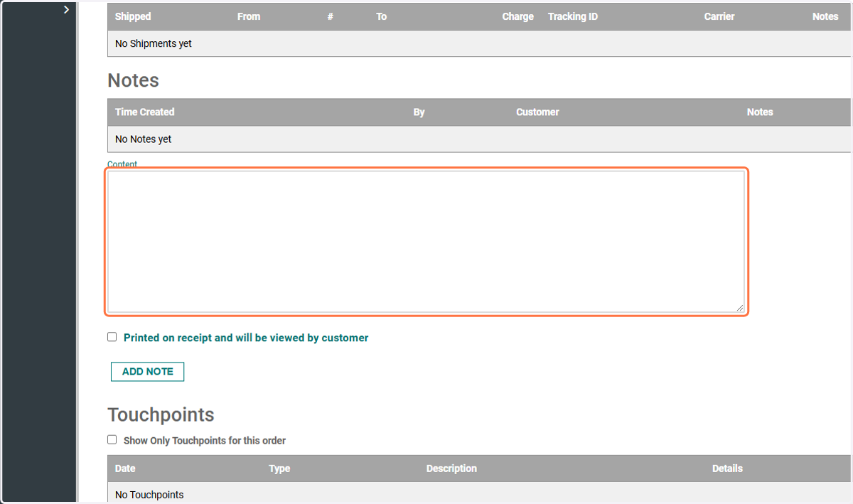Click the 'No Touchpoints' row

click(x=479, y=493)
